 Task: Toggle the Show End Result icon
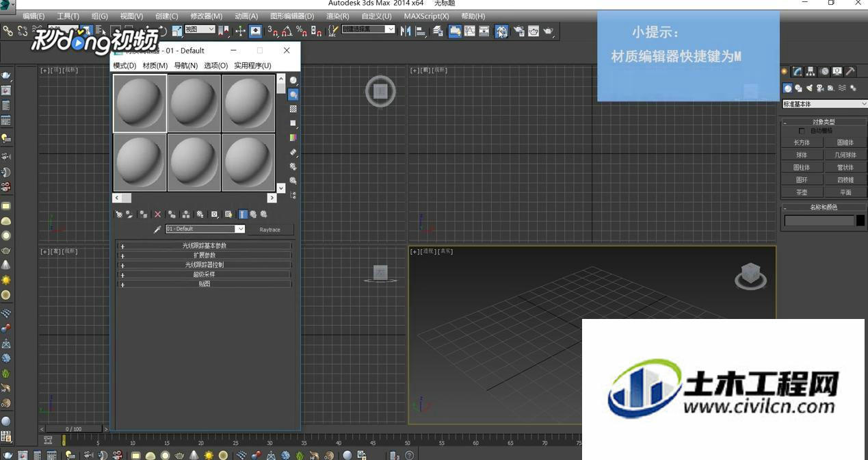243,214
